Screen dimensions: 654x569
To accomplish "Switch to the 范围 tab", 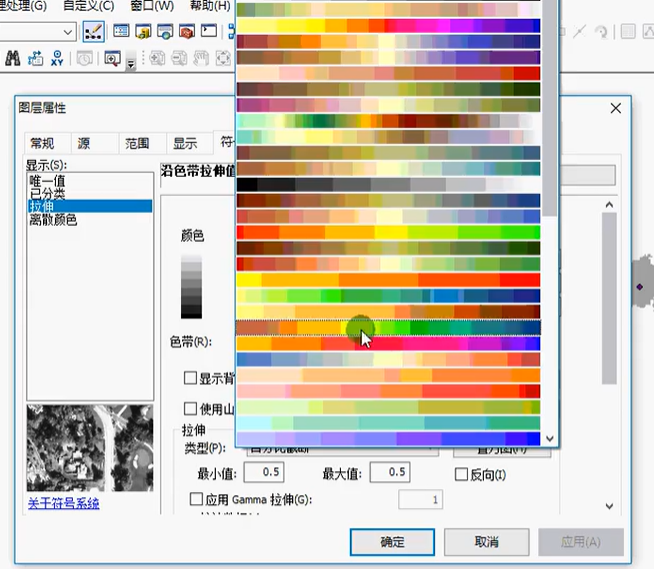I will click(143, 144).
